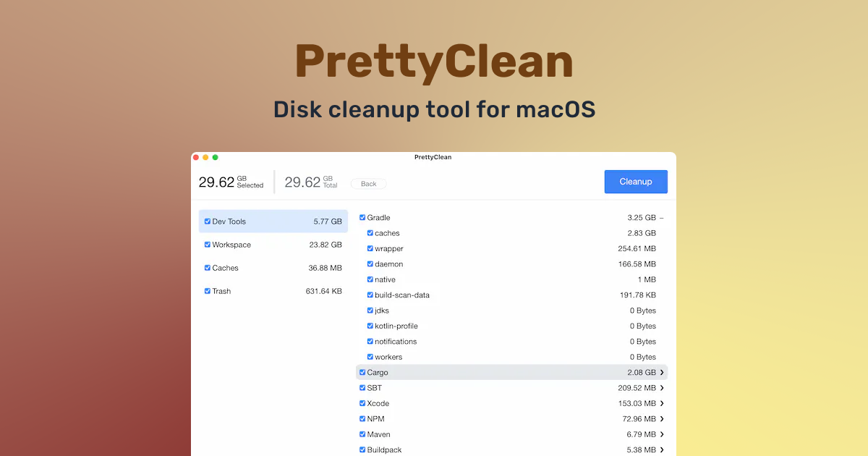The height and width of the screenshot is (456, 868).
Task: Disable the wrapper checkbox
Action: 370,248
